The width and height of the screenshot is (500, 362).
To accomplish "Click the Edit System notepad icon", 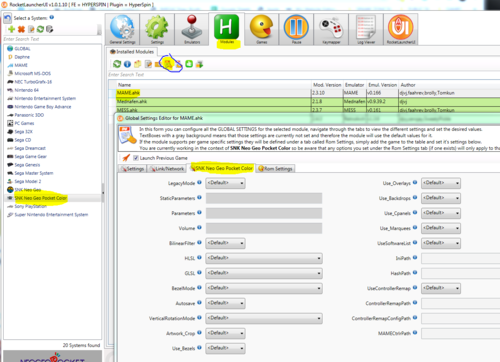I will (31, 29).
